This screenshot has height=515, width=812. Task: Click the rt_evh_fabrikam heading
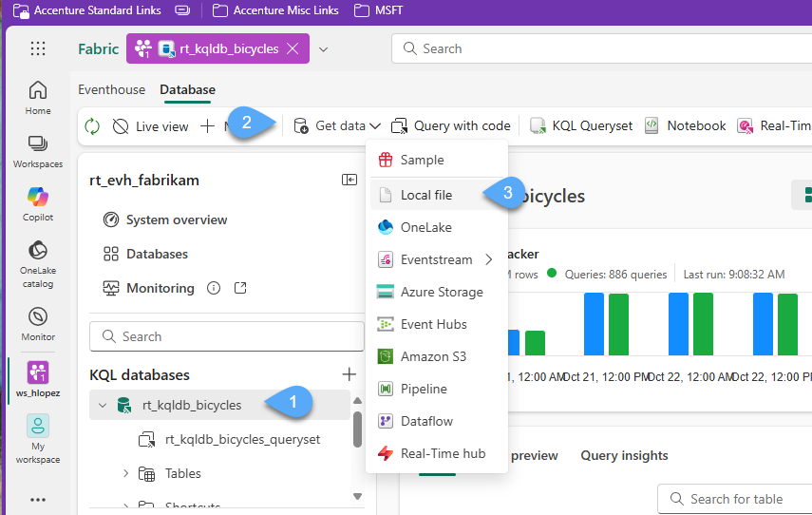144,181
